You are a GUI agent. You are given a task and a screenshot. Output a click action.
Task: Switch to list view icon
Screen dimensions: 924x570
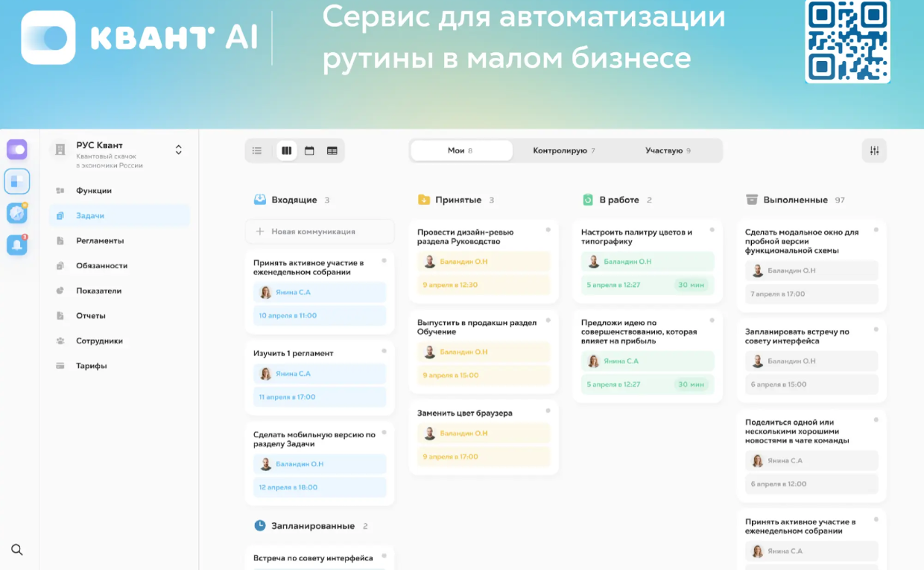pos(257,151)
